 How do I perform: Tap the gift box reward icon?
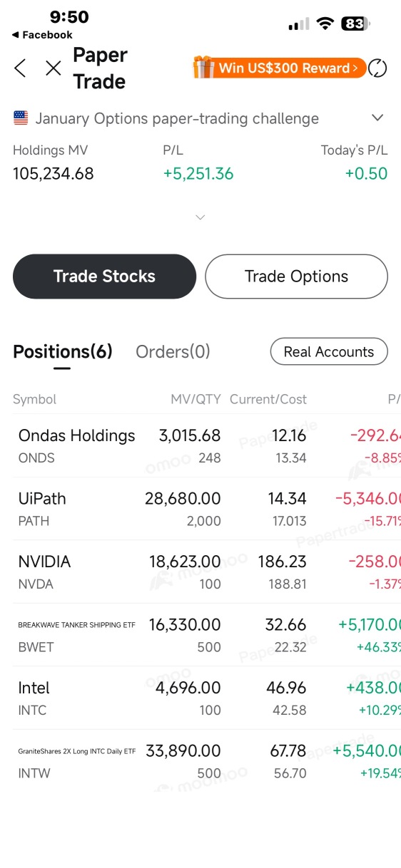click(x=204, y=68)
